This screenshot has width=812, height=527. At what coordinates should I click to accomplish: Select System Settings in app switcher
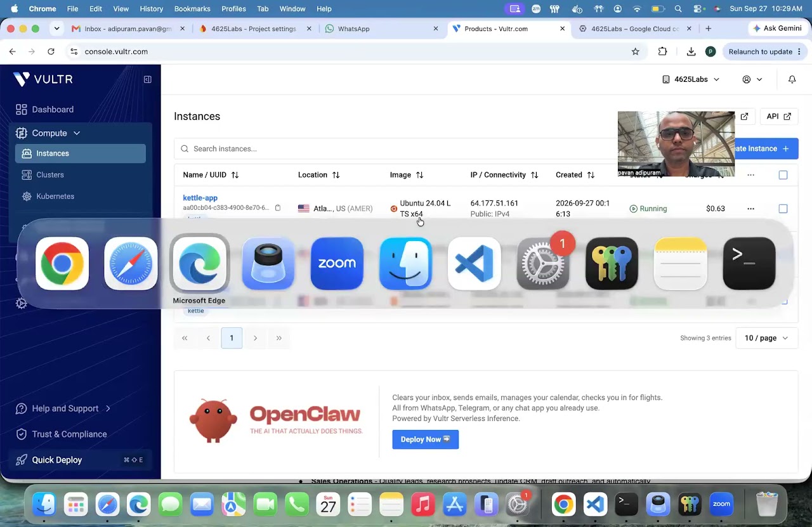coord(543,263)
